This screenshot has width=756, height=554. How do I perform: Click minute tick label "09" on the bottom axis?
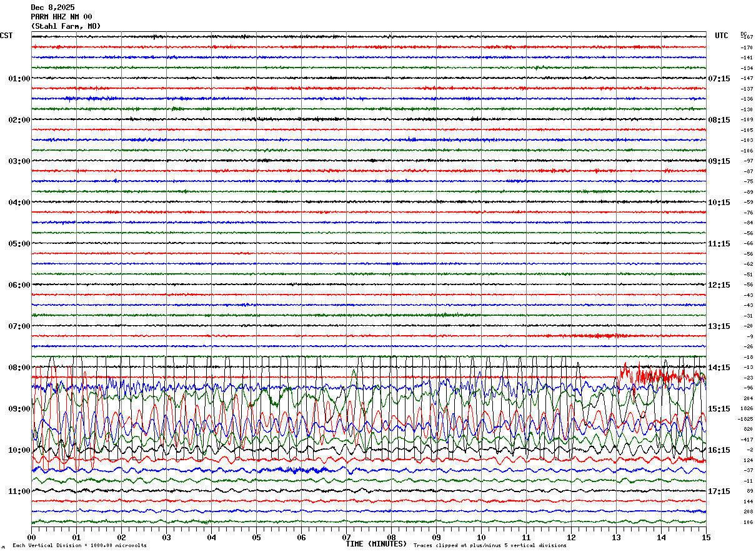(436, 538)
